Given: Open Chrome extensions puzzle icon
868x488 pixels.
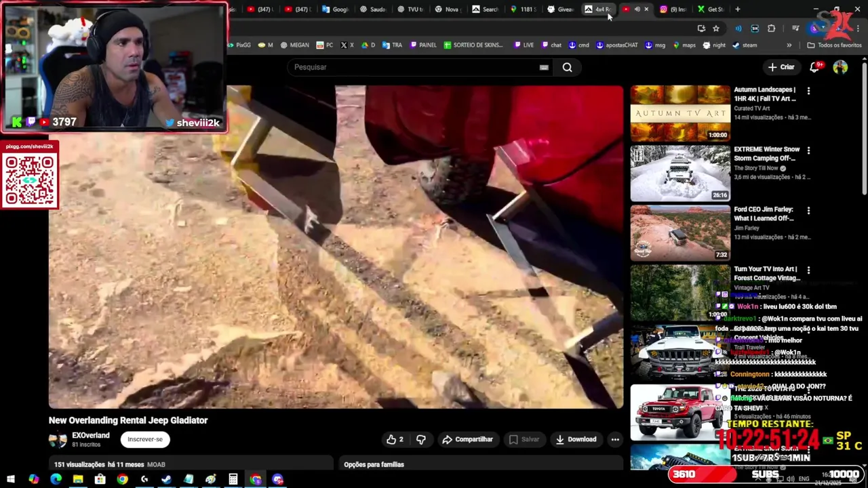Looking at the screenshot, I should pyautogui.click(x=771, y=28).
